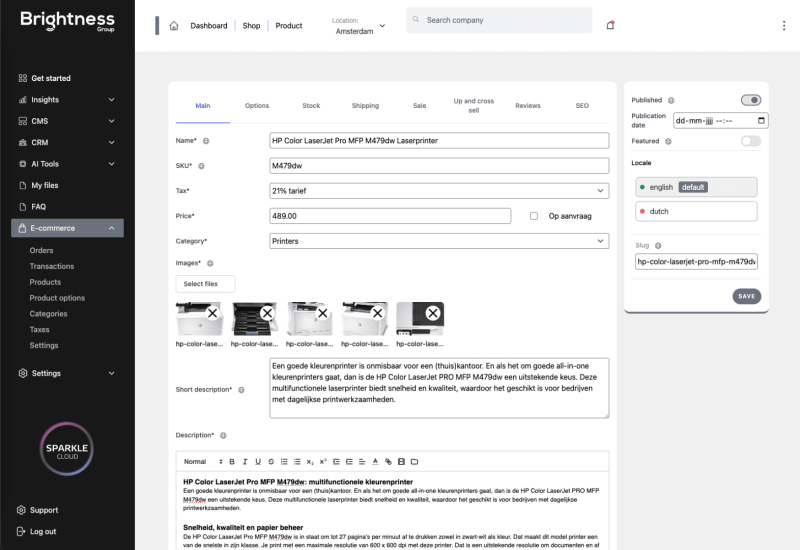Collapse the E-commerce sidebar menu

pos(67,228)
